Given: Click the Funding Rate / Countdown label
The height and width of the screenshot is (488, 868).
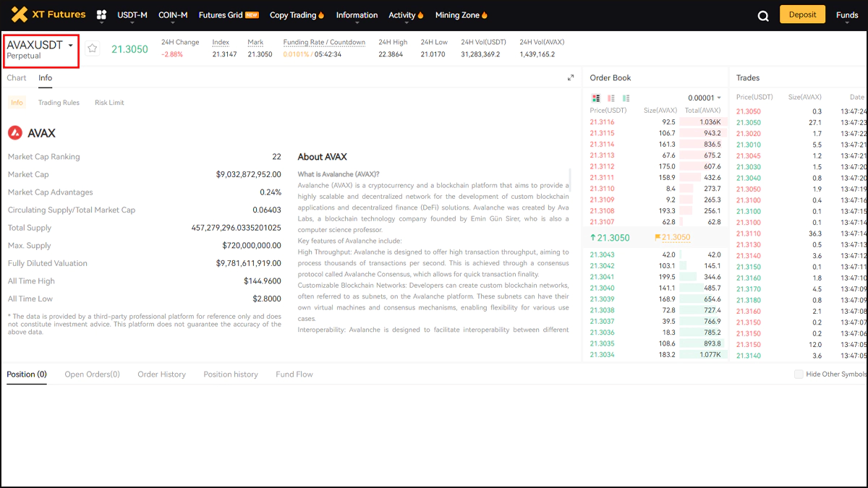Looking at the screenshot, I should pos(324,43).
